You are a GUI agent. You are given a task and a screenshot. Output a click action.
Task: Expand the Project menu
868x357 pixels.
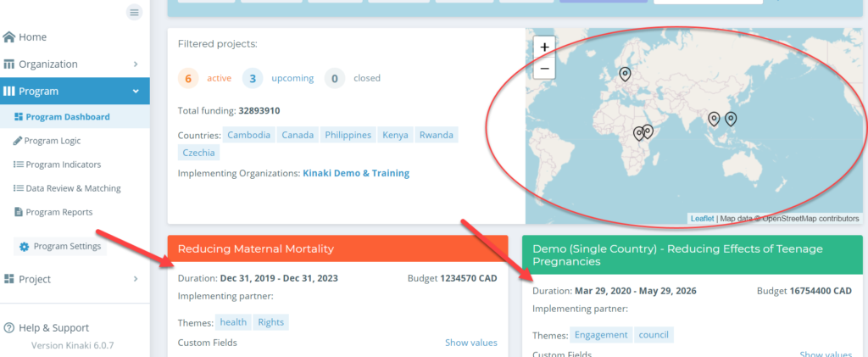[75, 279]
